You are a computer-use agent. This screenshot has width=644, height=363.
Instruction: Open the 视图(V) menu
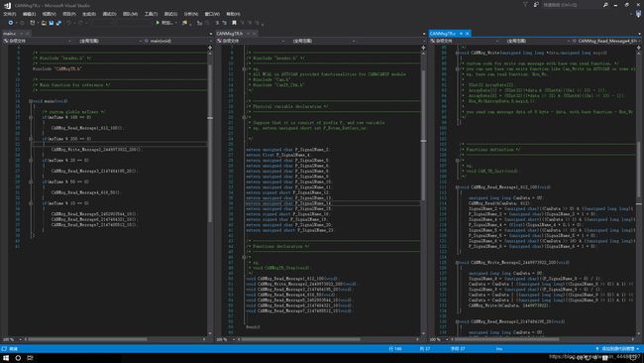tap(49, 14)
